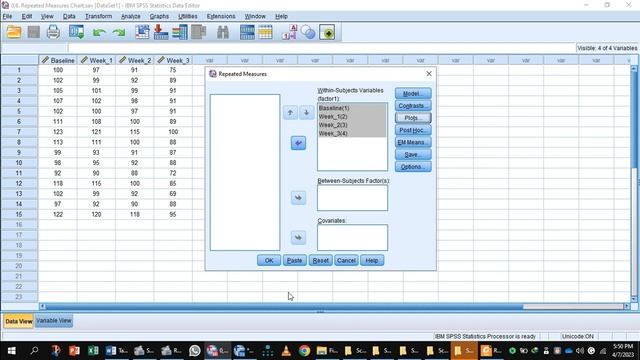The width and height of the screenshot is (640, 360).
Task: Click the Week_3 column header
Action: pos(173,60)
